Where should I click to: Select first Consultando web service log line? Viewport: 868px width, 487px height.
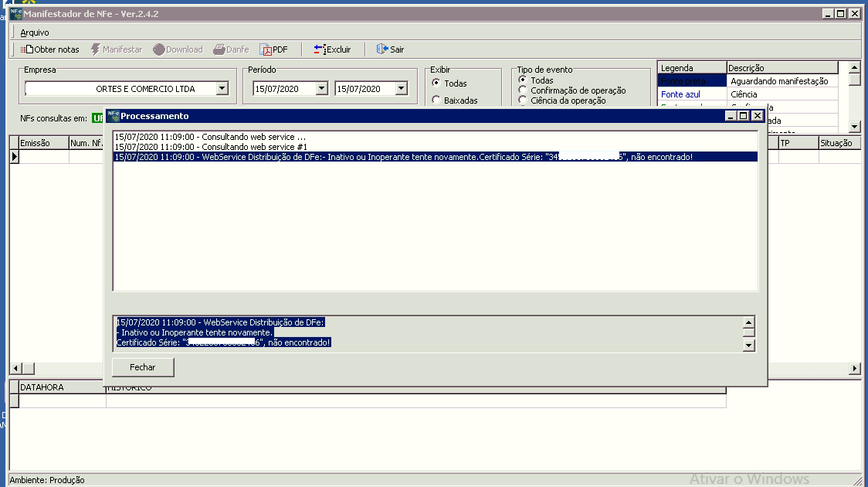[210, 137]
